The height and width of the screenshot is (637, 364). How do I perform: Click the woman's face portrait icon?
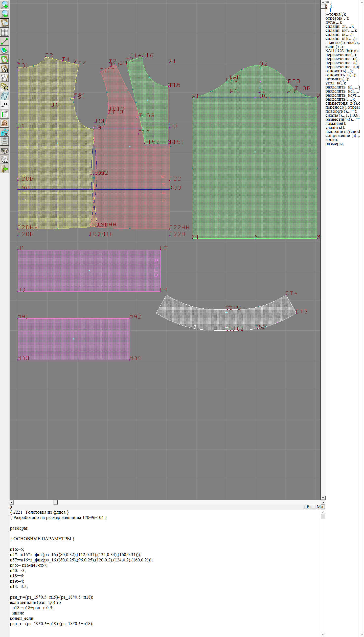[5, 123]
